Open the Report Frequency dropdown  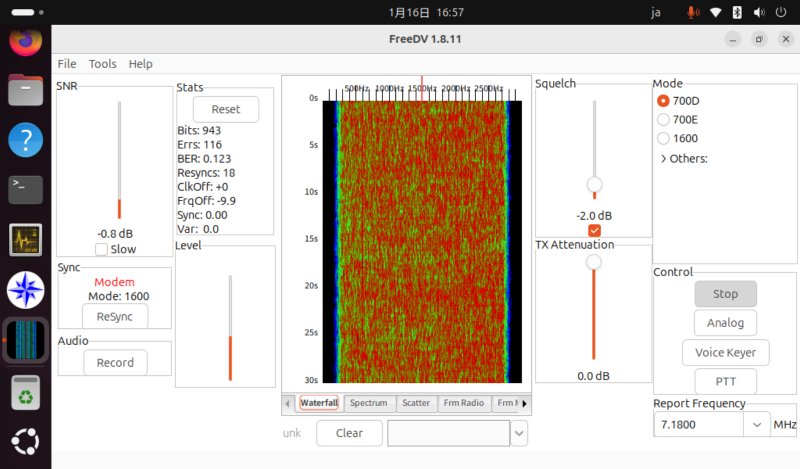(757, 425)
